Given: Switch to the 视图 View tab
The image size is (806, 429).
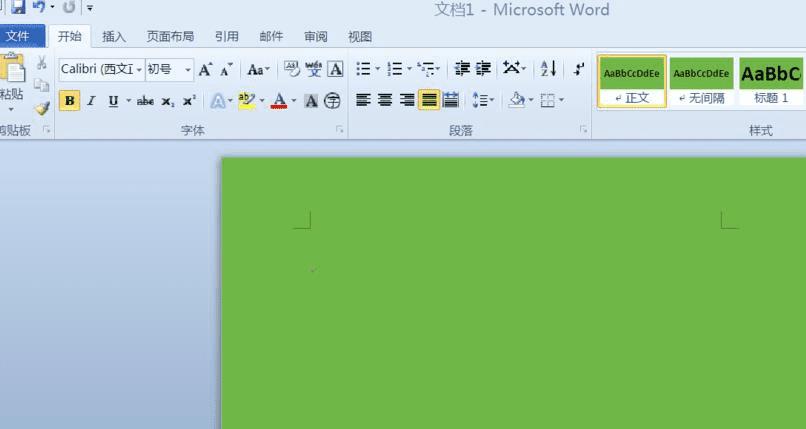Looking at the screenshot, I should point(360,36).
